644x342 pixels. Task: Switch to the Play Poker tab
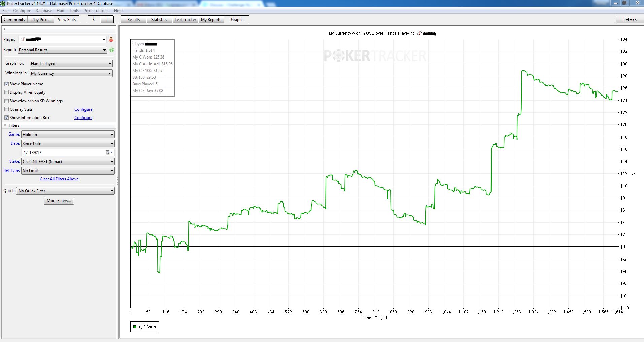click(40, 20)
